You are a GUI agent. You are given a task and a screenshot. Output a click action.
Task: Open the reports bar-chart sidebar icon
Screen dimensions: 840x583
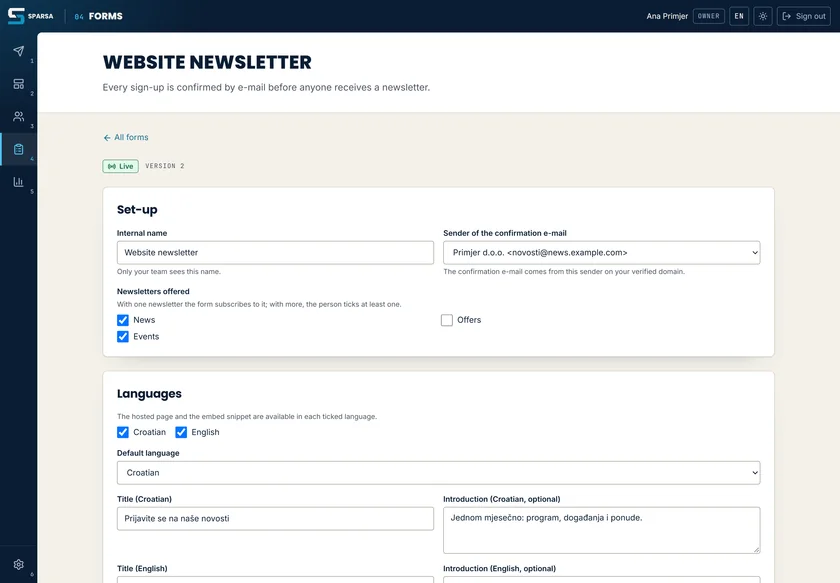(19, 182)
